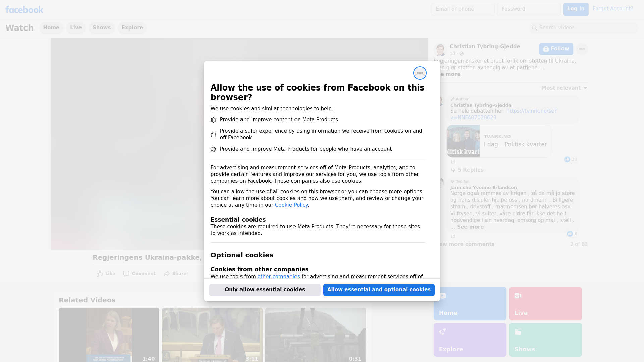Click the Explore shortcut tile
Screen dimensions: 644x362
click(x=470, y=340)
